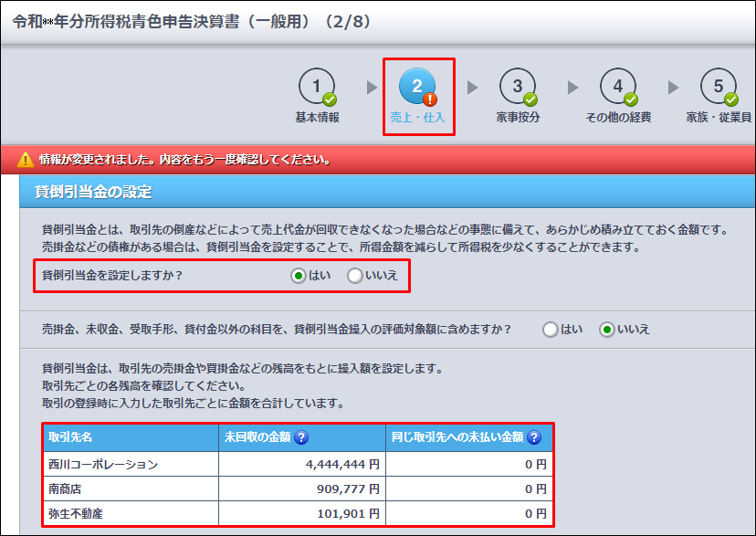Click 同じ取引先への未払い金額 header text
756x536 pixels.
pyautogui.click(x=457, y=437)
